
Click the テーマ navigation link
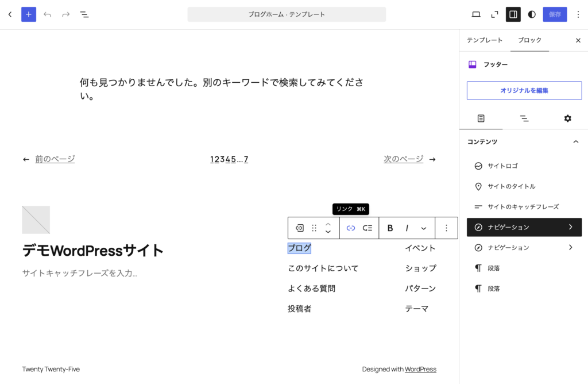coord(417,309)
